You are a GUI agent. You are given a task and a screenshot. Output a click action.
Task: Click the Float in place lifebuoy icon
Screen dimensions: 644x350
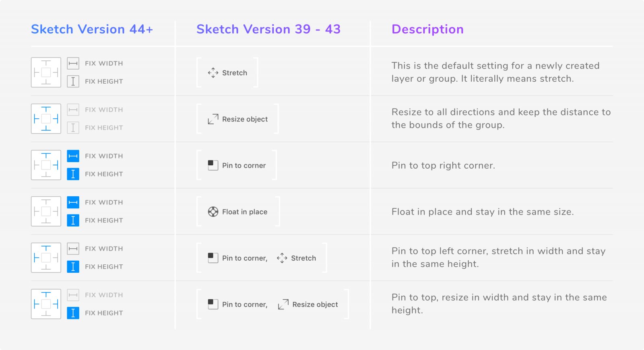coord(213,212)
